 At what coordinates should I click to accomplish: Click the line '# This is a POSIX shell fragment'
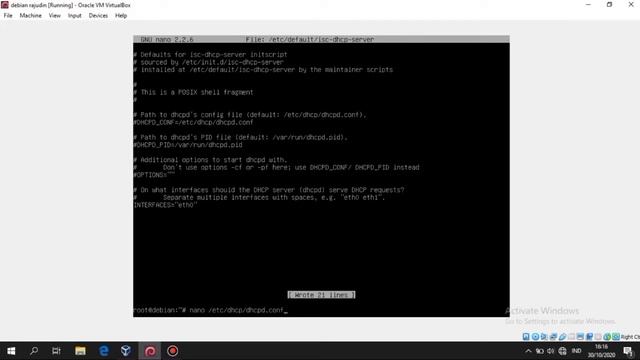click(x=193, y=92)
